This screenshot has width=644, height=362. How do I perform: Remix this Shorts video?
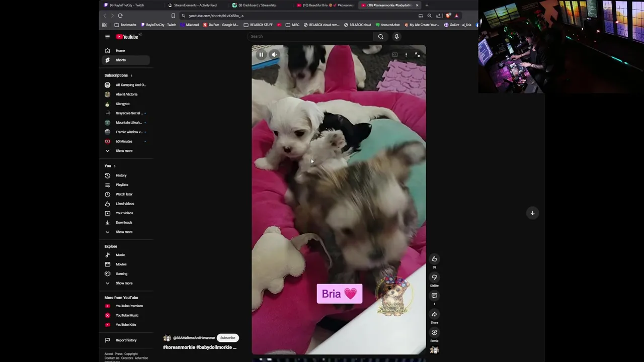pyautogui.click(x=434, y=332)
